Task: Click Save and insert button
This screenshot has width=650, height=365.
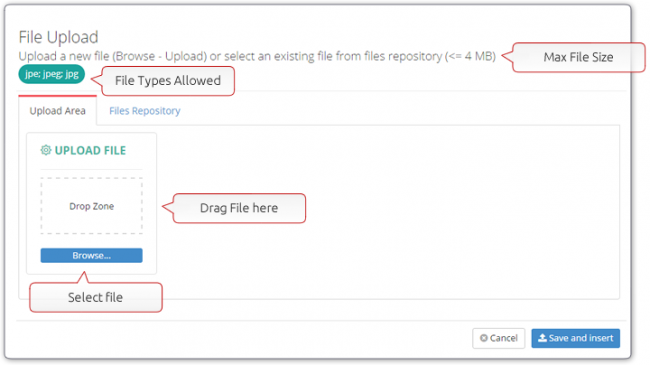Action: [576, 338]
